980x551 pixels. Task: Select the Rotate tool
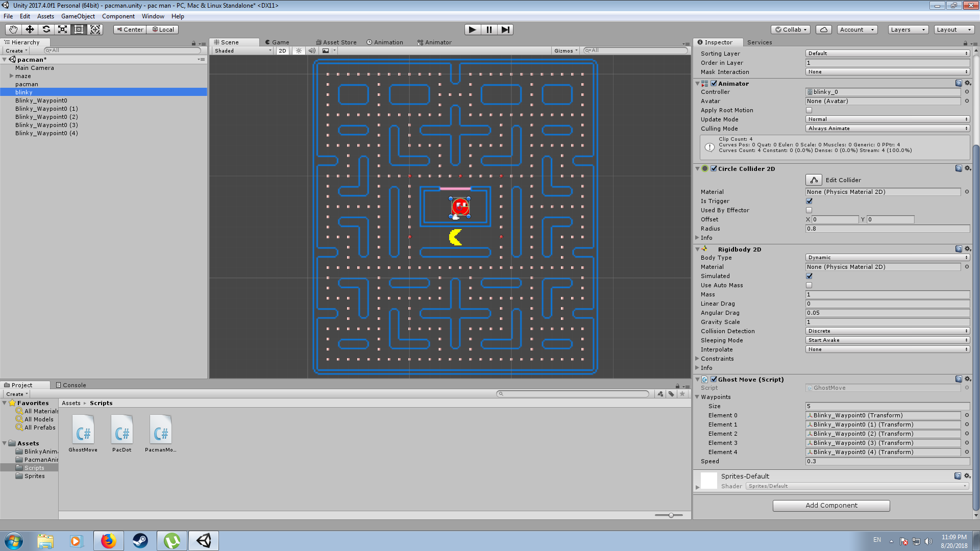[46, 29]
